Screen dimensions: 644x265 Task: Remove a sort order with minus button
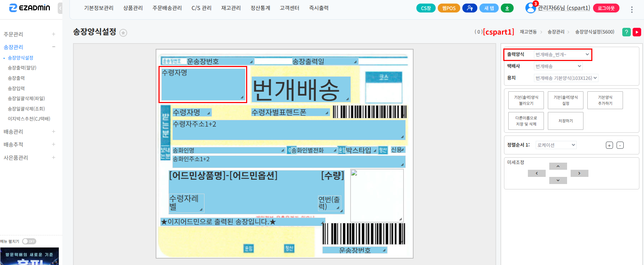point(620,145)
